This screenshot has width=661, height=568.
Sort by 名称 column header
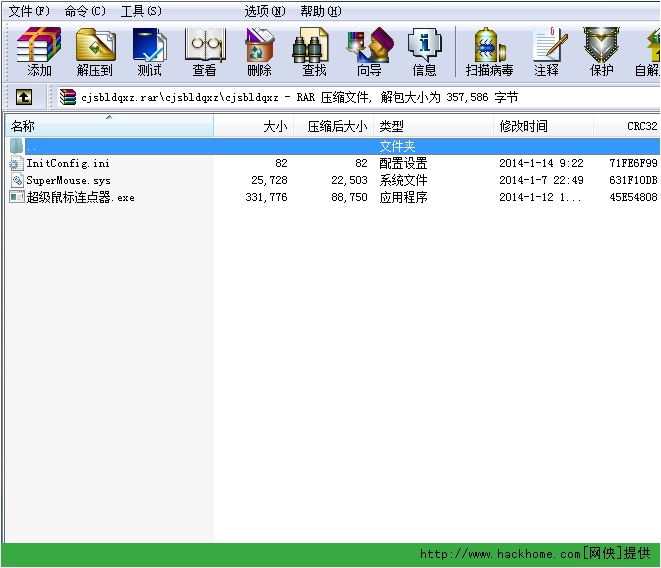(109, 126)
